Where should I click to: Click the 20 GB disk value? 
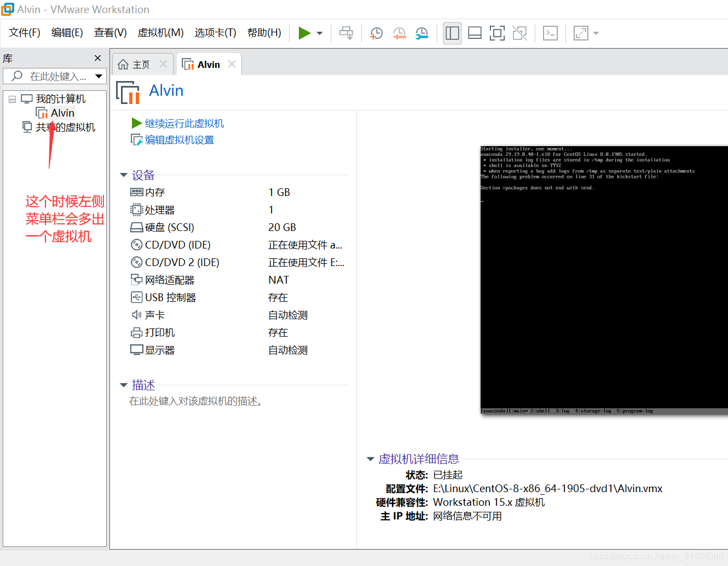coord(282,227)
